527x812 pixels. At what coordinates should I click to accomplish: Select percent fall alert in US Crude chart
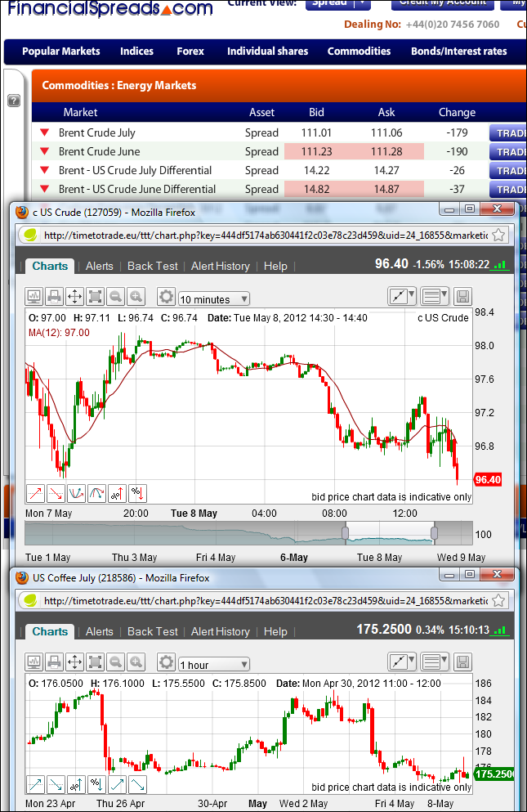(x=138, y=494)
